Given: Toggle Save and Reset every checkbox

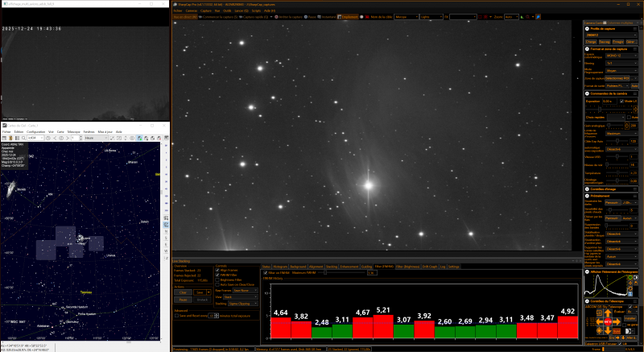Looking at the screenshot, I should (176, 316).
